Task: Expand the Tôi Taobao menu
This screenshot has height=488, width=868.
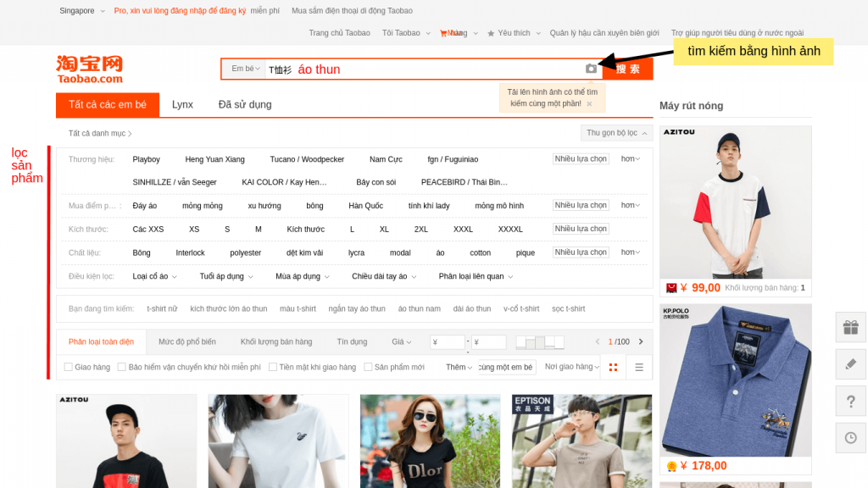Action: click(x=406, y=33)
